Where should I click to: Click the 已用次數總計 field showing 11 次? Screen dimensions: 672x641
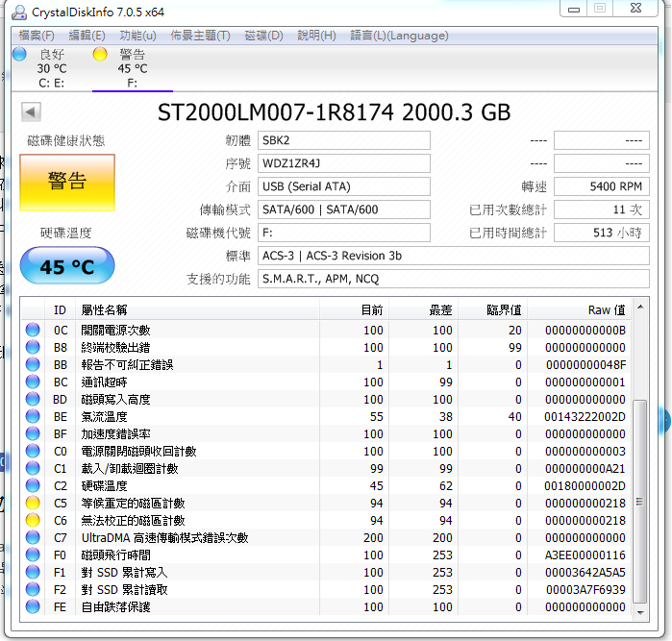click(x=601, y=210)
